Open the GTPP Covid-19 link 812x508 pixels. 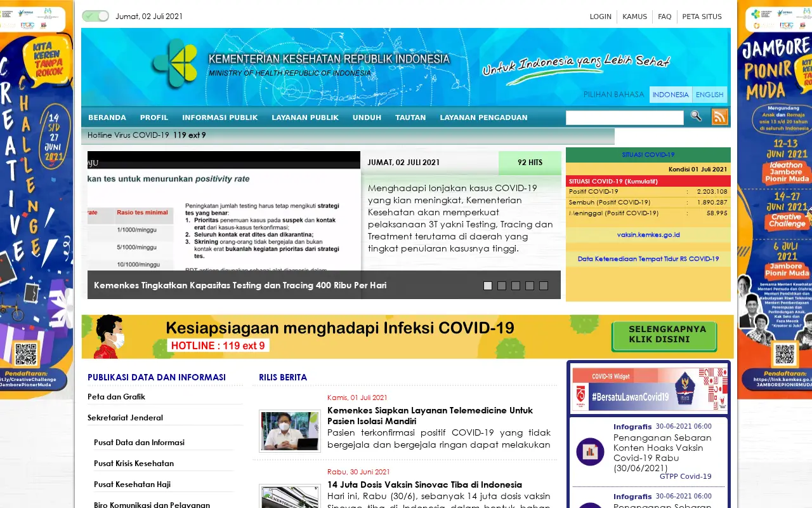[x=686, y=476]
